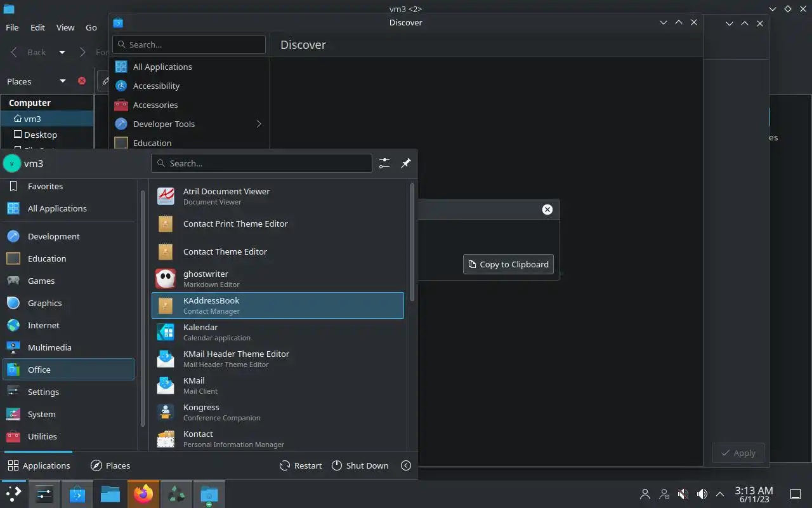The height and width of the screenshot is (508, 812).
Task: Open the System category
Action: pos(69,414)
